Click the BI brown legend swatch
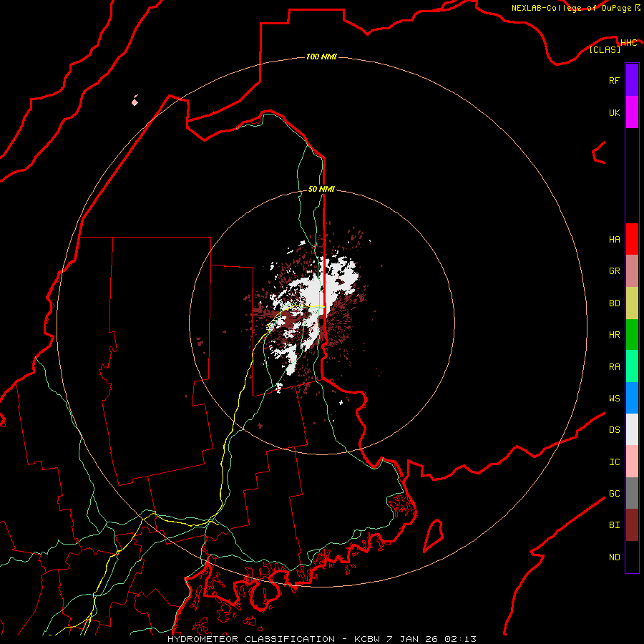This screenshot has width=644, height=644. coord(632,525)
